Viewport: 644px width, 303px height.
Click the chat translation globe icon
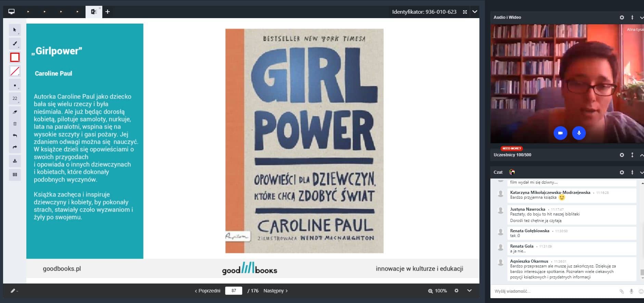[512, 172]
